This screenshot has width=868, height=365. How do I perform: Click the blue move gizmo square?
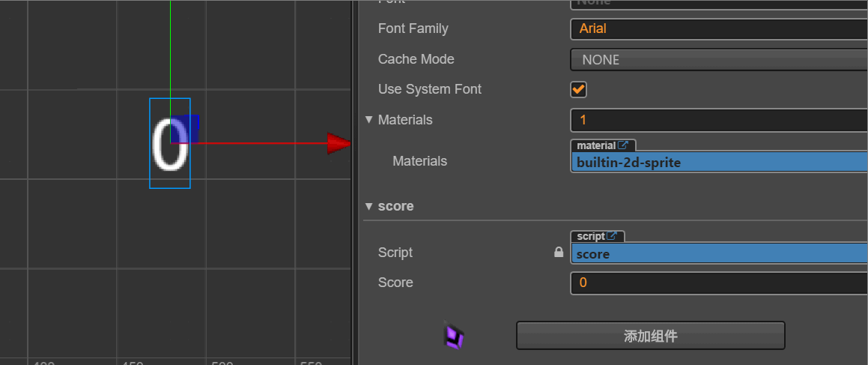click(186, 128)
